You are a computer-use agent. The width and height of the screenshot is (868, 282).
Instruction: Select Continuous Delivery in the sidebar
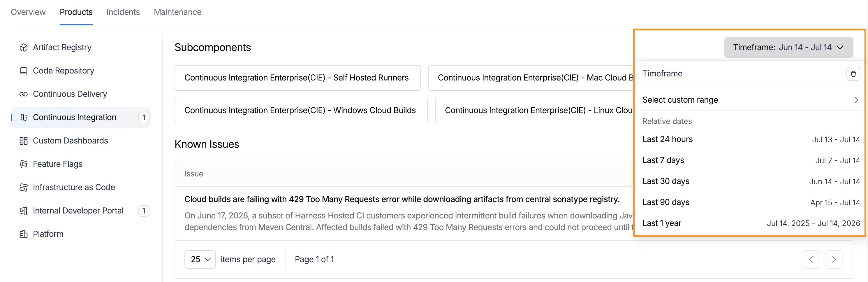click(80, 94)
